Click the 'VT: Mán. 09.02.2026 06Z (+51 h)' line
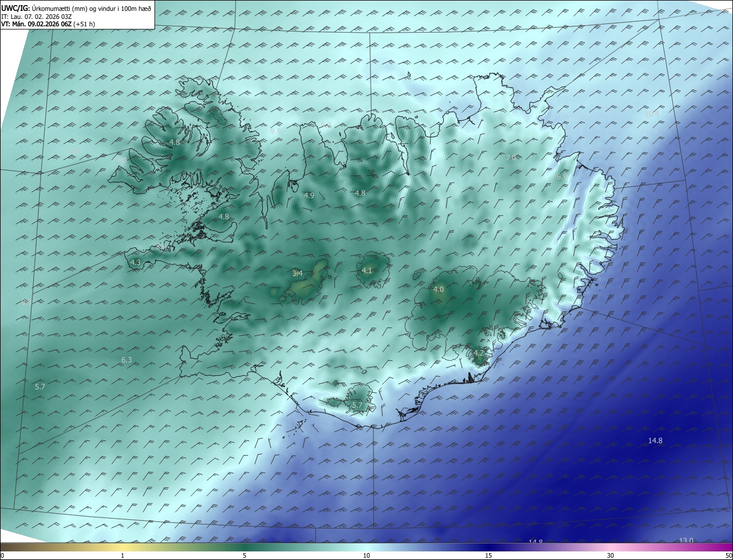This screenshot has width=733, height=560. (48, 24)
